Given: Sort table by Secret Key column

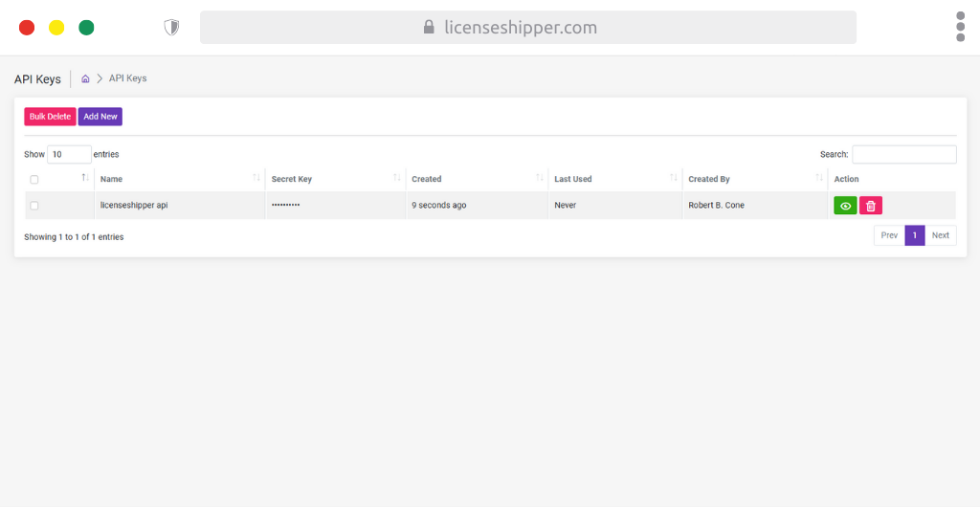Looking at the screenshot, I should click(x=396, y=179).
